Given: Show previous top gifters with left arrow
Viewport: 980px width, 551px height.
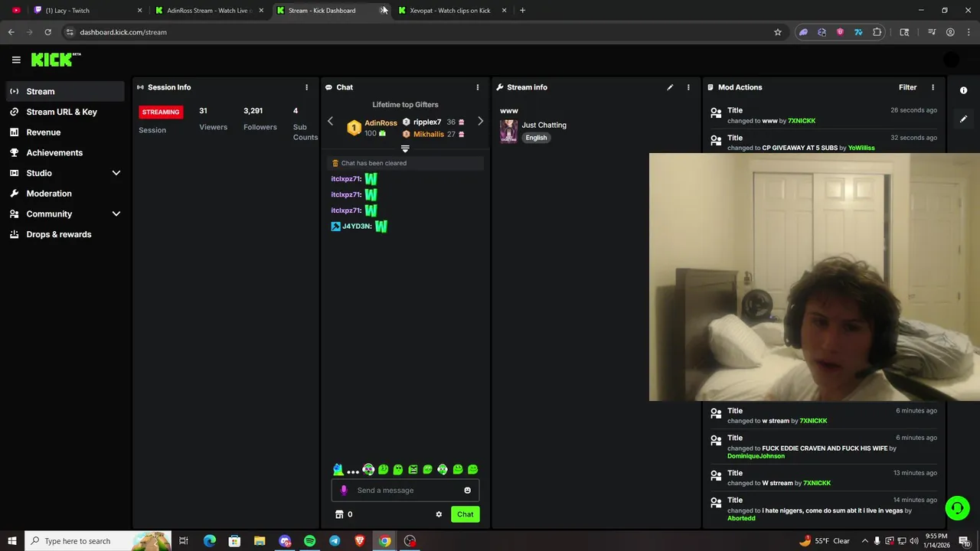Looking at the screenshot, I should pyautogui.click(x=330, y=121).
